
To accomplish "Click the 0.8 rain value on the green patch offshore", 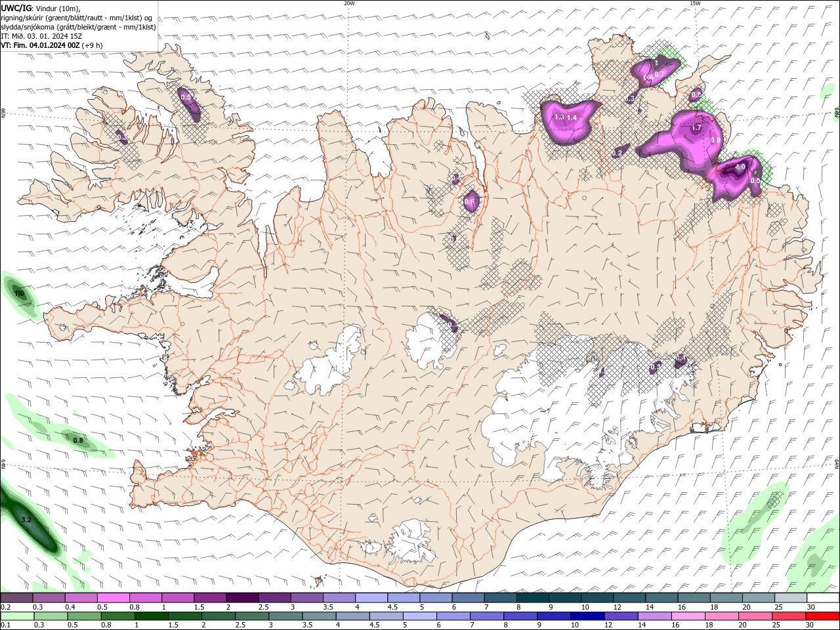I will (x=78, y=440).
